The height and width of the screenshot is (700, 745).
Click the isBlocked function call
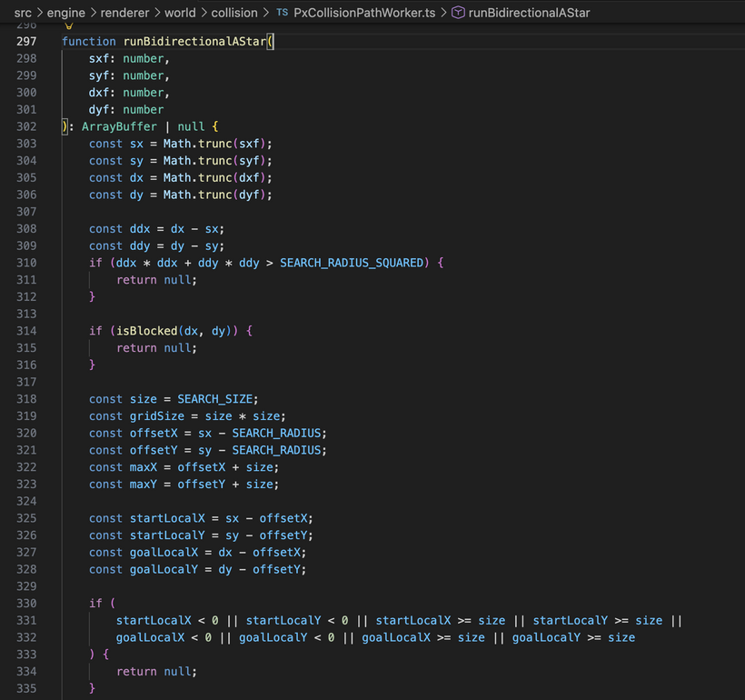click(x=146, y=331)
